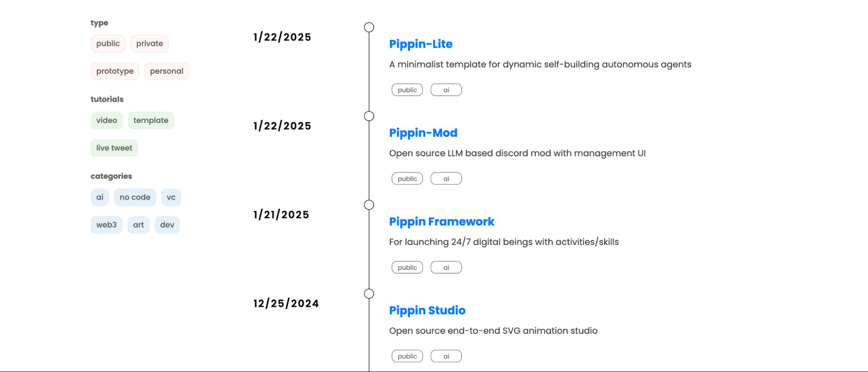Viewport: 868px width, 372px height.
Task: Filter by video tutorials
Action: [x=106, y=120]
